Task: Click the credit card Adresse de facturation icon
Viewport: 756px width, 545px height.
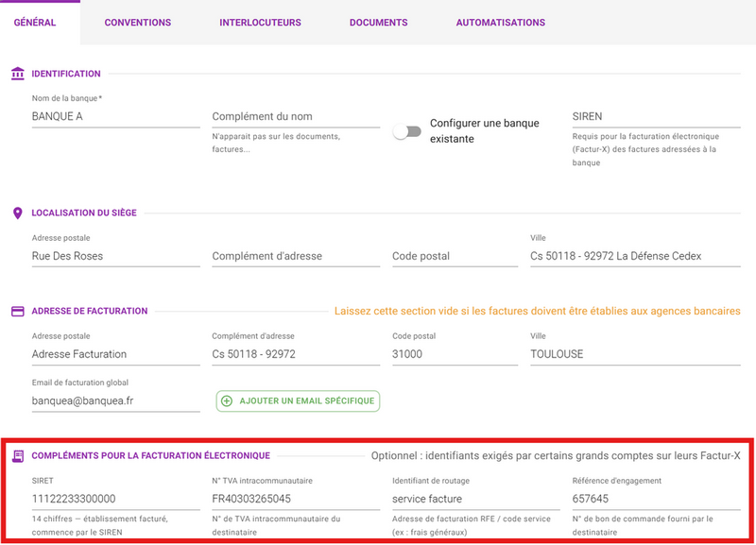Action: pos(17,312)
